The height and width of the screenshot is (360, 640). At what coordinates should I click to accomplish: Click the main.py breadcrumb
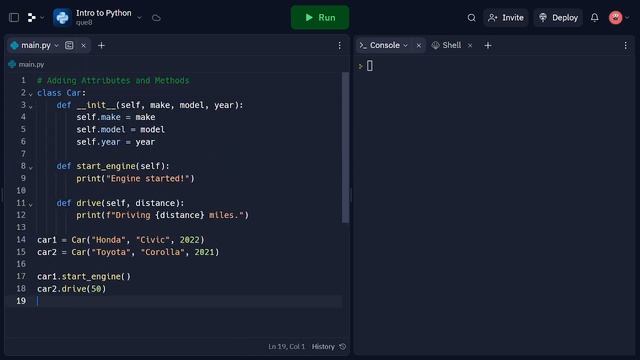tap(31, 64)
